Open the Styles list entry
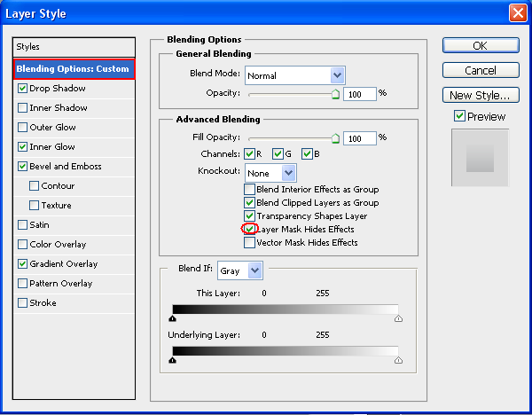Screen dimensions: 532x415 click(x=74, y=47)
